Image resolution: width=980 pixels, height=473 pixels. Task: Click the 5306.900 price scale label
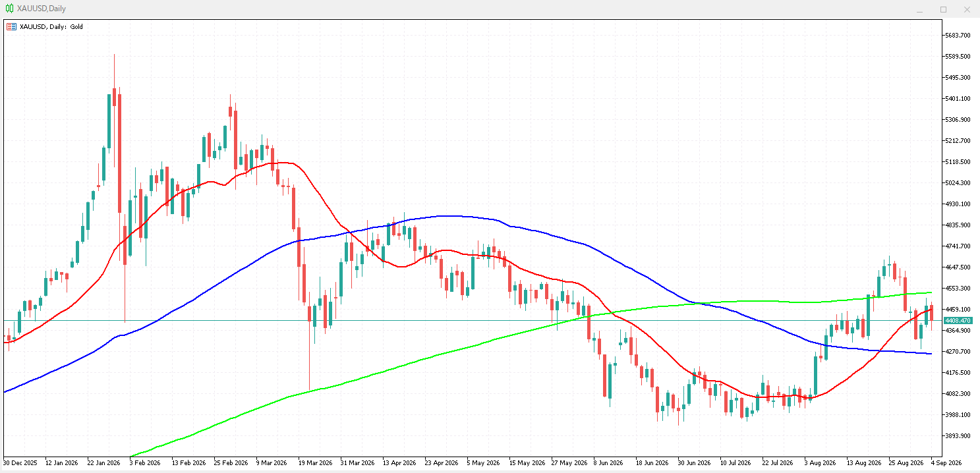pos(957,120)
